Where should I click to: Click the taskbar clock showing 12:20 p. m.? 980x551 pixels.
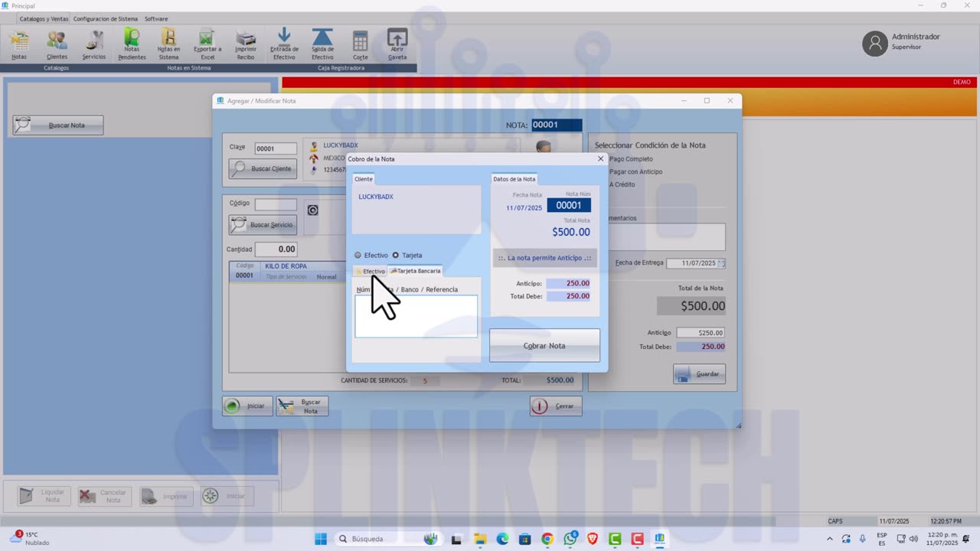coord(942,539)
